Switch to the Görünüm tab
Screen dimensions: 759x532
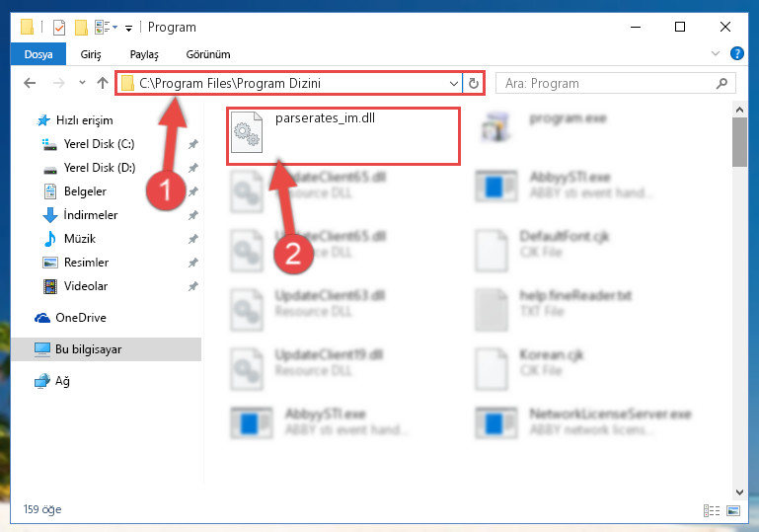pyautogui.click(x=208, y=54)
